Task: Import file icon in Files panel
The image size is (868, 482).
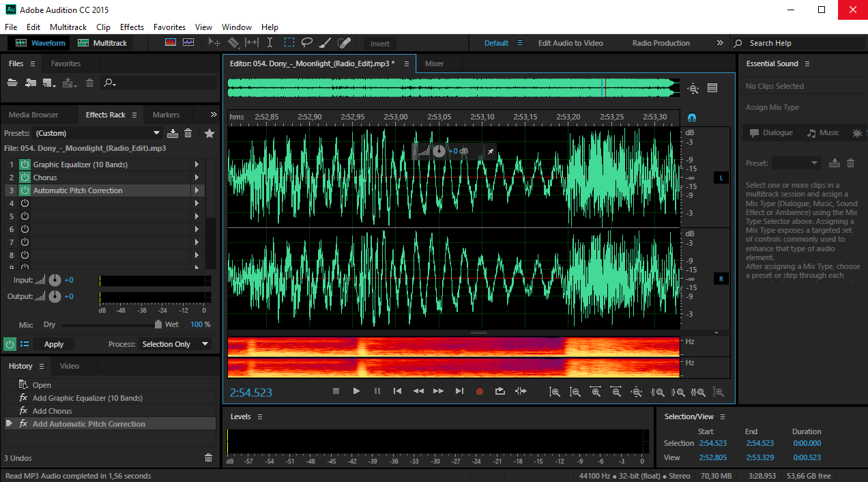Action: [x=31, y=83]
